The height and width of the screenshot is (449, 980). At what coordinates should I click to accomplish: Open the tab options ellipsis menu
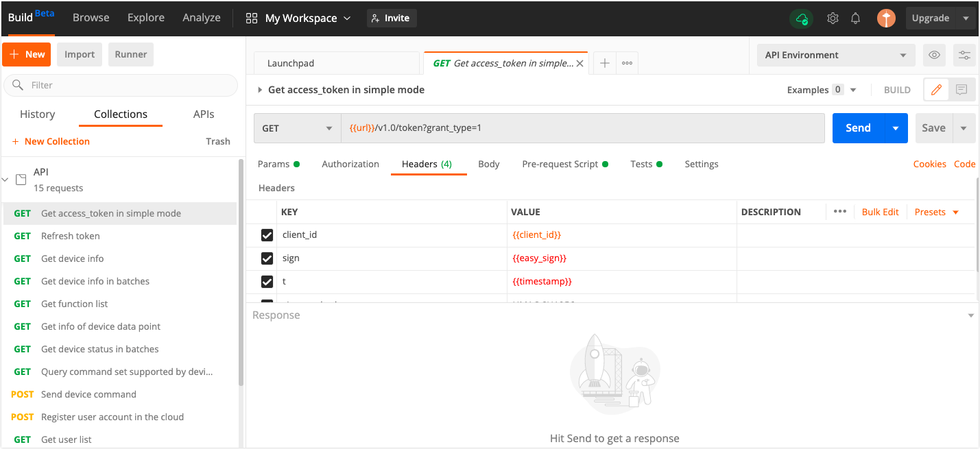click(x=627, y=63)
